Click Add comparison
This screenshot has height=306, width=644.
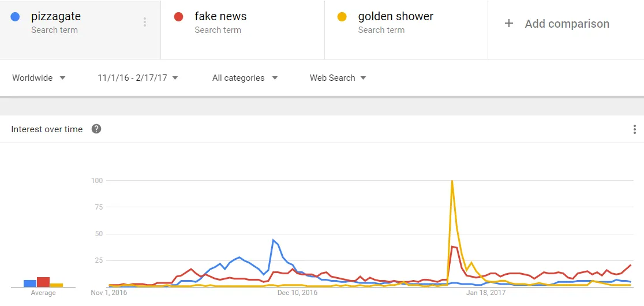(567, 24)
